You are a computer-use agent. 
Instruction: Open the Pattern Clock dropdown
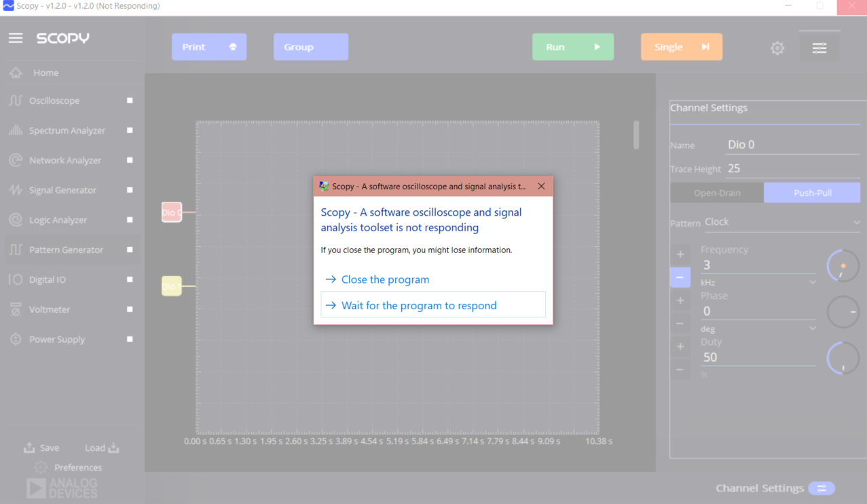tap(782, 222)
